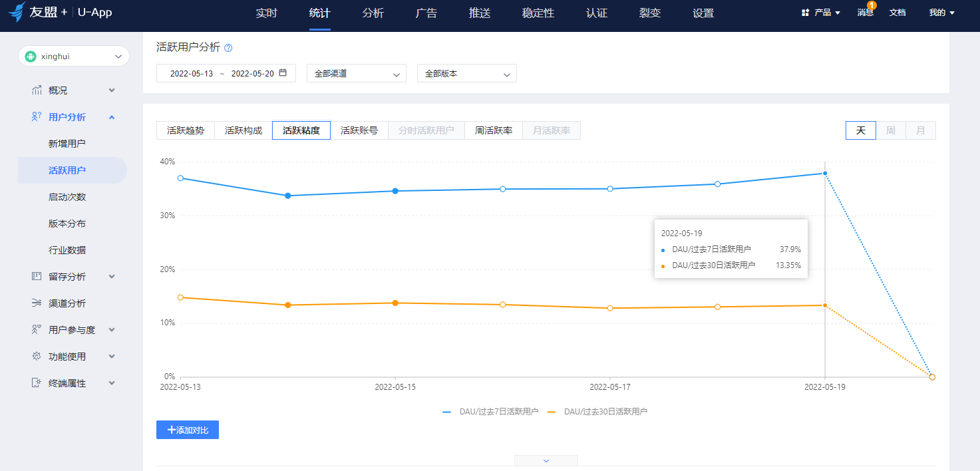This screenshot has height=471, width=980.
Task: Toggle the DAU/过去30日活跃用户 legend series
Action: (597, 412)
